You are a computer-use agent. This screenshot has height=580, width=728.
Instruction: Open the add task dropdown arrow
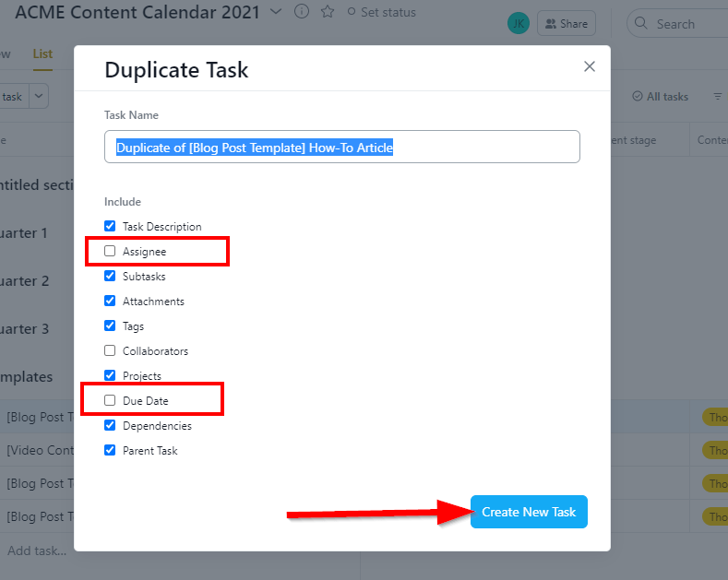pyautogui.click(x=39, y=96)
